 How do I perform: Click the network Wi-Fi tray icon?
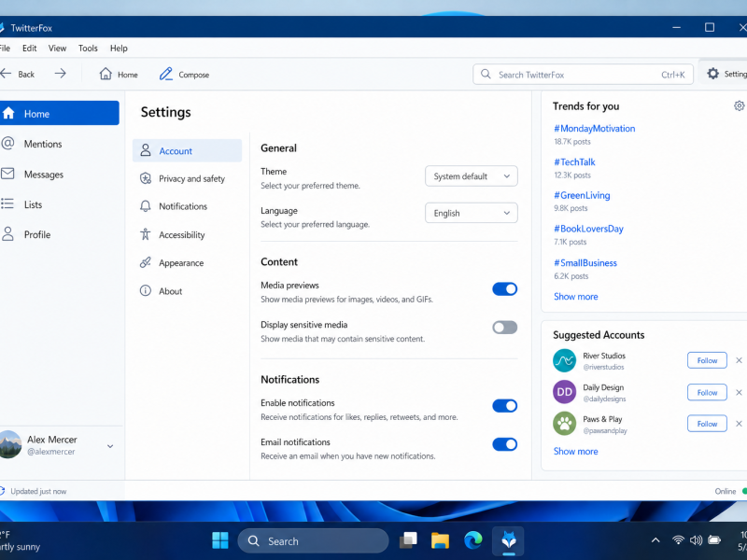tap(678, 540)
